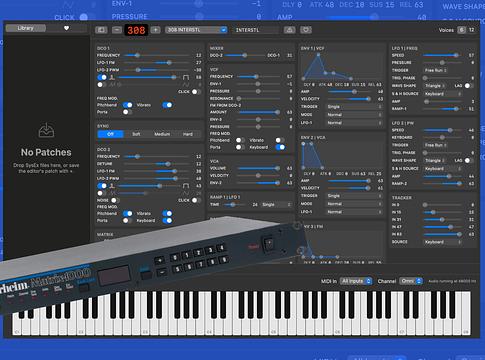The image size is (485, 360).
Task: Click the favorite heart button in the top toolbar
Action: tap(306, 30)
